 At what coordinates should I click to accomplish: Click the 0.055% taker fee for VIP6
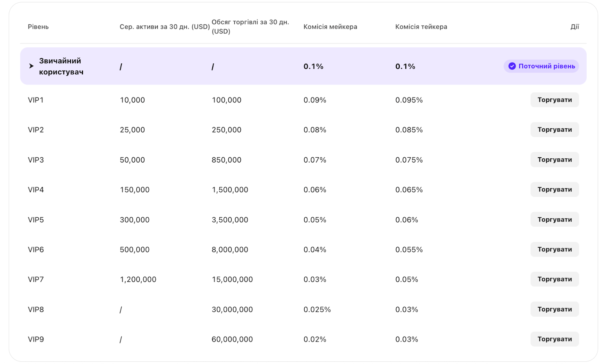tap(409, 250)
